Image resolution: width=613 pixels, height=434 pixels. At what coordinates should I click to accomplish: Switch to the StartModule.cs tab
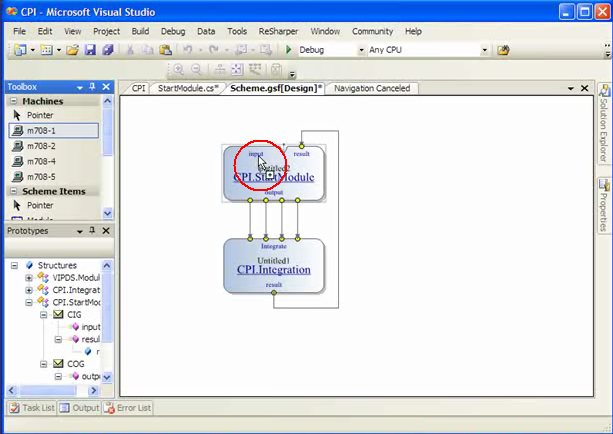[188, 88]
